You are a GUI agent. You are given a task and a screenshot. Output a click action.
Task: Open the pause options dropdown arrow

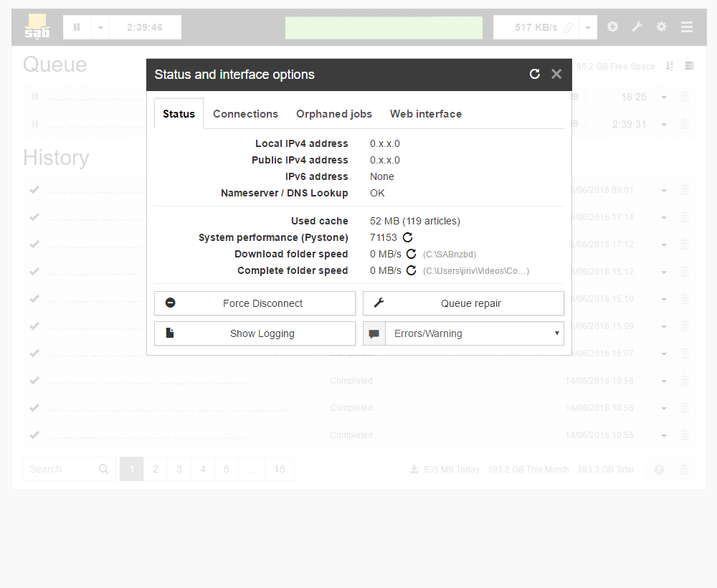coord(100,27)
